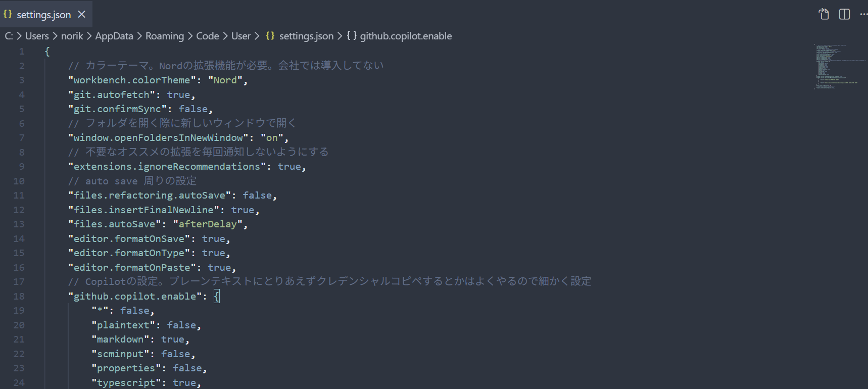The width and height of the screenshot is (868, 389).
Task: Place cursor on the "Nord" theme value
Action: click(x=225, y=80)
